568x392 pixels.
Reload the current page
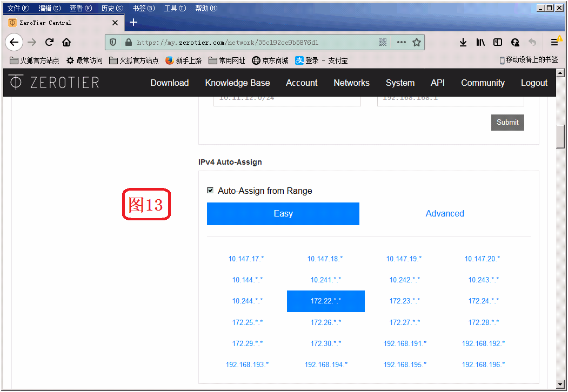[49, 42]
